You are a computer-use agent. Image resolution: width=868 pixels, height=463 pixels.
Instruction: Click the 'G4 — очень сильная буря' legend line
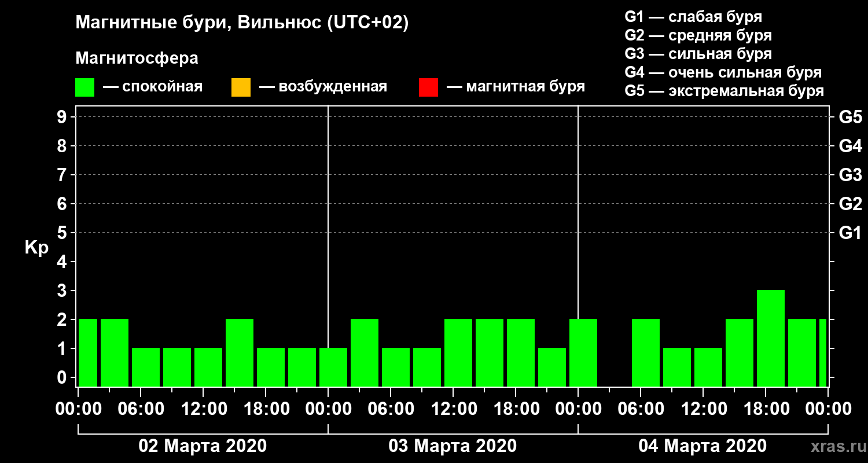click(723, 72)
